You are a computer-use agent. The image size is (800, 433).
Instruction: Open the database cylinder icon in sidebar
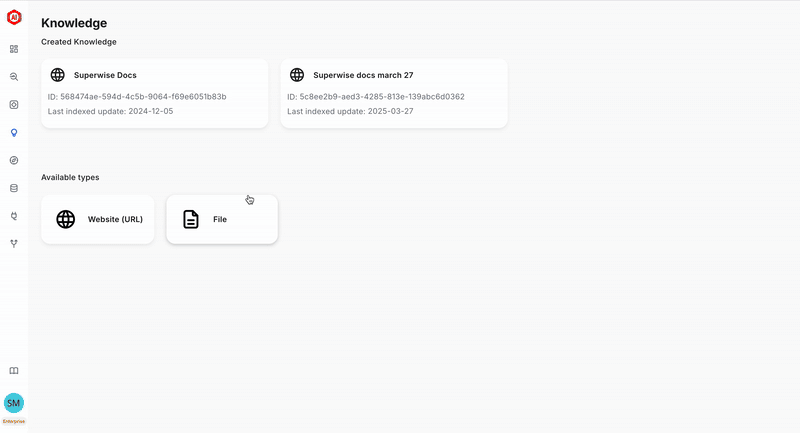click(x=14, y=188)
